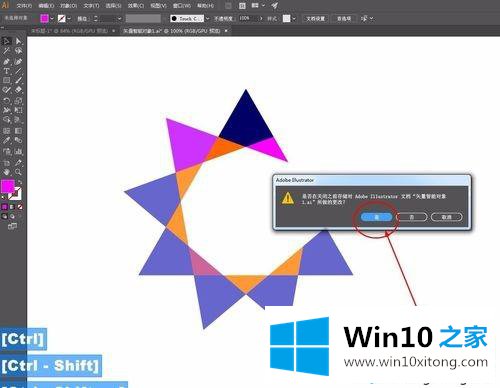Set paint mode to None
Viewport: 500px width, 388px height.
tap(20, 207)
